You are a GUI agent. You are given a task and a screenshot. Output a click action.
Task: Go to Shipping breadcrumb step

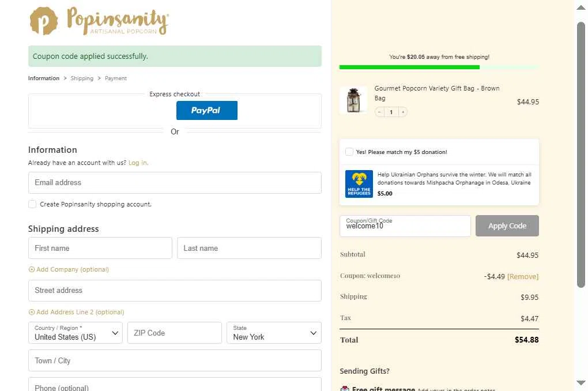82,78
